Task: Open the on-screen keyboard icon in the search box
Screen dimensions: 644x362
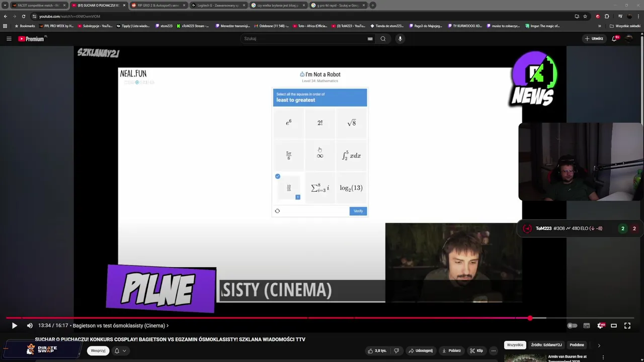Action: pos(370,39)
